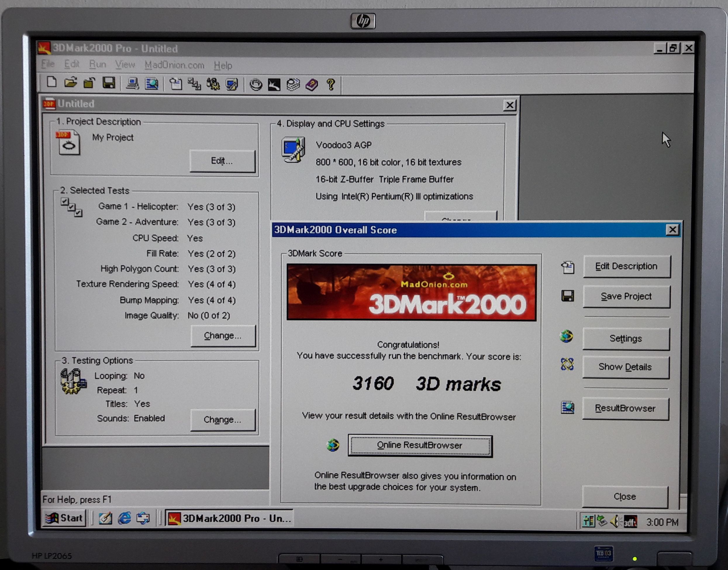The width and height of the screenshot is (728, 570).
Task: Open ResultBrowser from the magnifier toolbar icon
Action: [152, 84]
